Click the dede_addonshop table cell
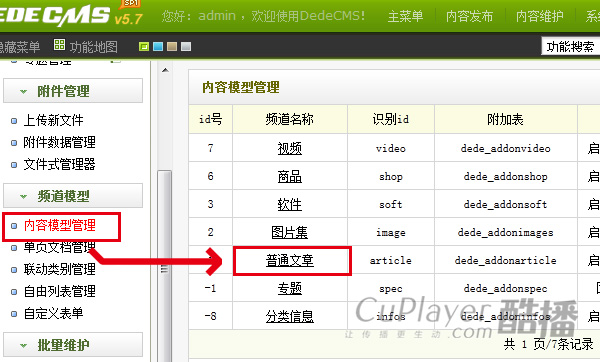Viewport: 600px width, 362px height. tap(505, 176)
